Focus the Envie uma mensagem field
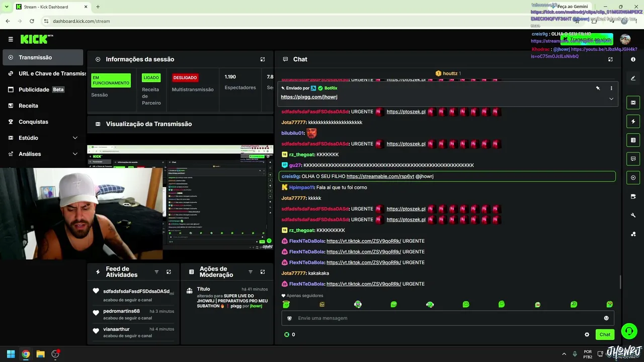 pyautogui.click(x=448, y=318)
